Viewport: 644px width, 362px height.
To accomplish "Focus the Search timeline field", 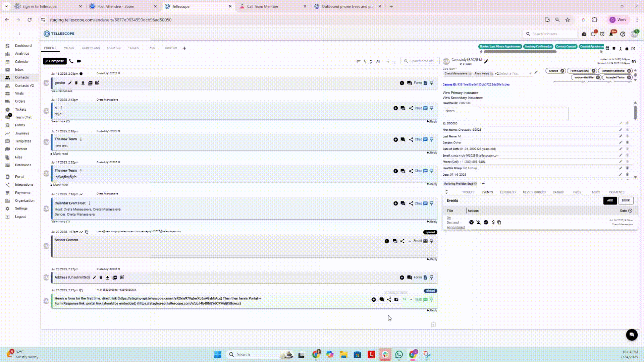I will tap(420, 61).
